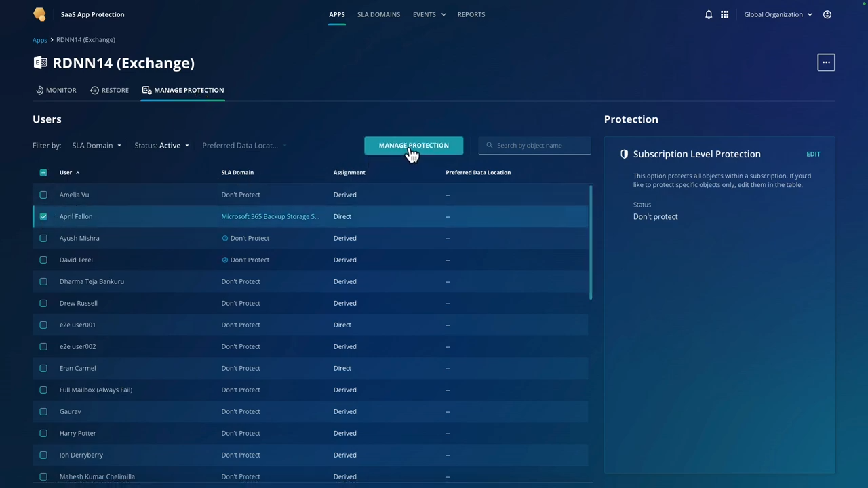Screen dimensions: 868x488
Task: Sort by the User column arrow
Action: point(77,172)
